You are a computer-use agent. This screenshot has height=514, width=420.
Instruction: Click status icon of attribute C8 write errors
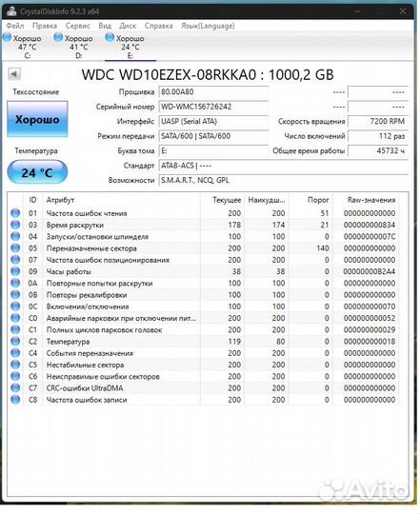tap(15, 400)
